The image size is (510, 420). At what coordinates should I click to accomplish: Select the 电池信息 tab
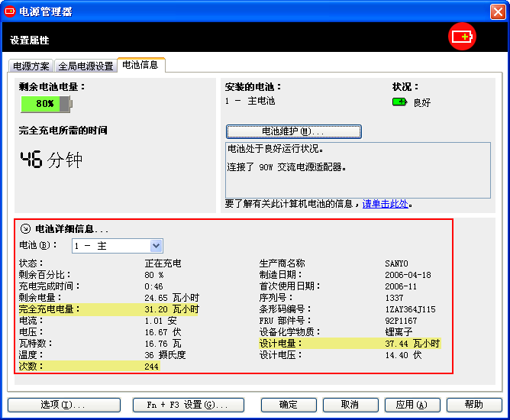[x=140, y=65]
